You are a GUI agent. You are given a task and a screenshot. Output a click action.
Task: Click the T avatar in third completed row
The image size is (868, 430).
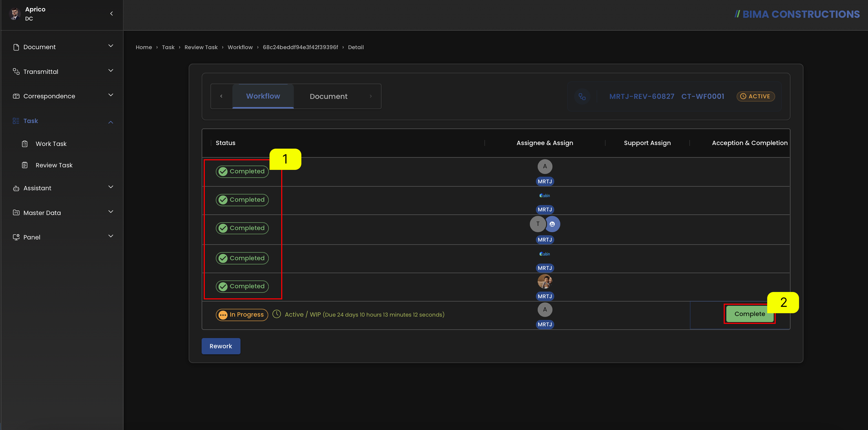(x=537, y=224)
